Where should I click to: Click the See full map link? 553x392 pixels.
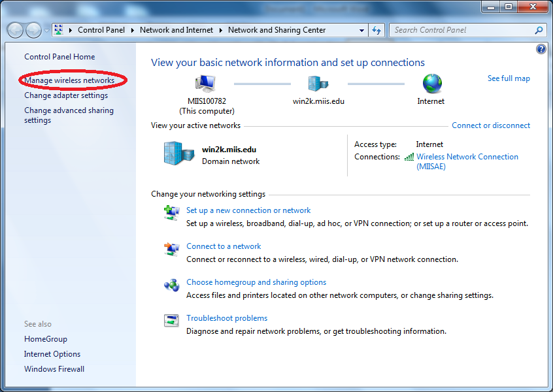(x=509, y=78)
